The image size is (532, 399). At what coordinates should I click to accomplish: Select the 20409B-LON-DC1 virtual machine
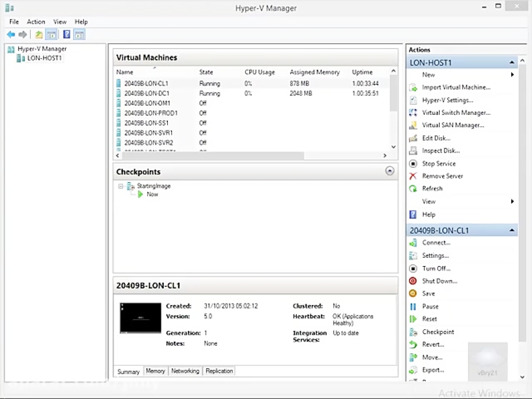(x=147, y=93)
